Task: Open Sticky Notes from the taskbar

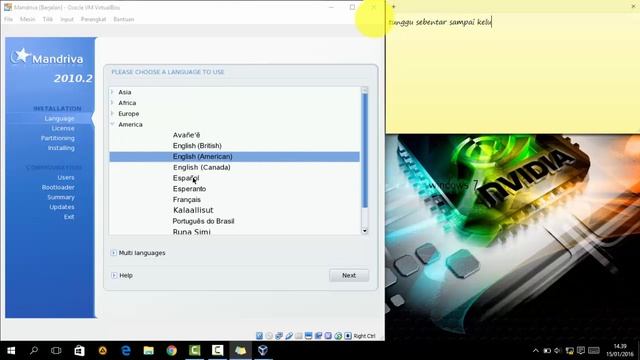Action: point(240,350)
